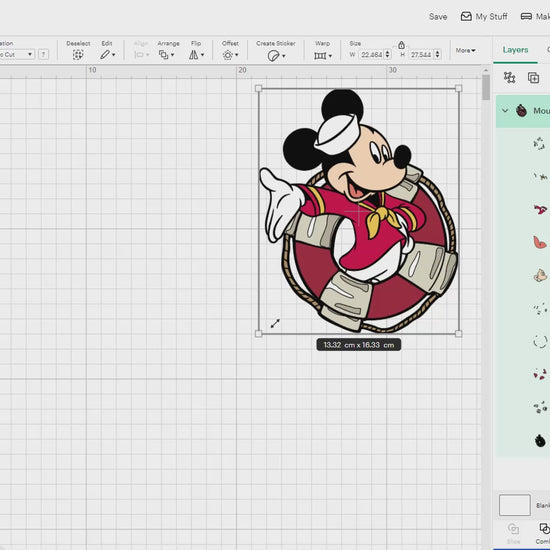Image resolution: width=550 pixels, height=550 pixels.
Task: Open My Stuff
Action: 484,16
